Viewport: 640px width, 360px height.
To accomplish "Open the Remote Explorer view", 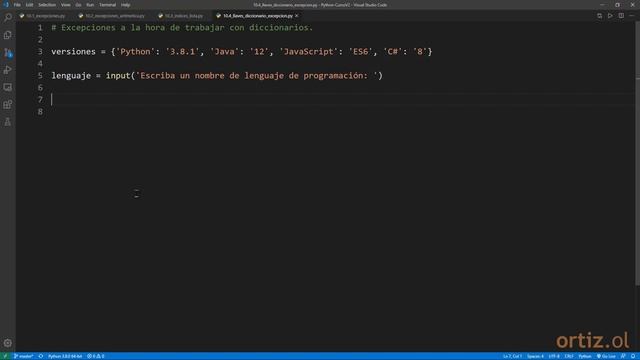I will pyautogui.click(x=7, y=87).
